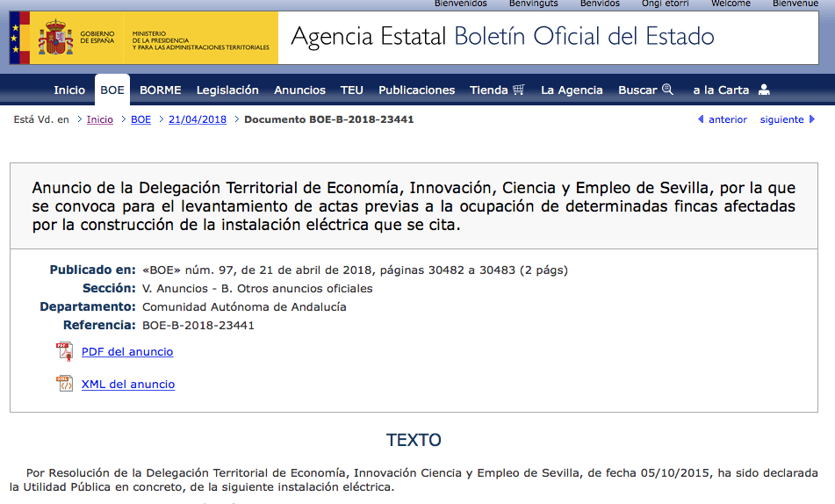The width and height of the screenshot is (835, 504).
Task: Click the section text V. Anuncios - B. Otros anuncios oficiales
Action: (x=257, y=289)
